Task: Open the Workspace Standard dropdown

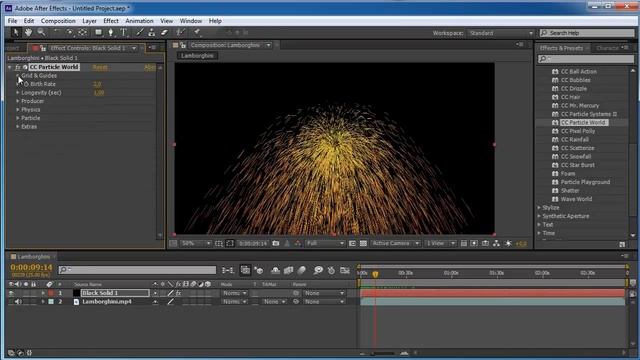Action: click(x=500, y=33)
